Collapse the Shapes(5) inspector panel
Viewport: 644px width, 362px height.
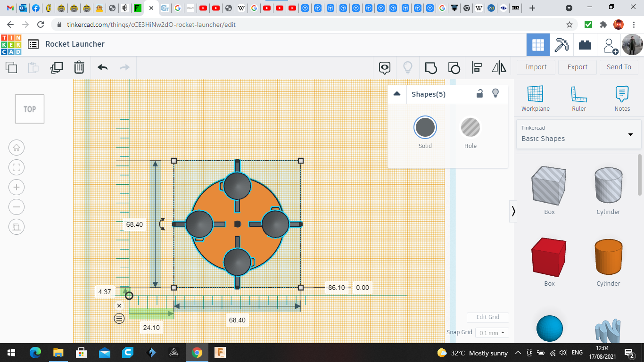[397, 94]
